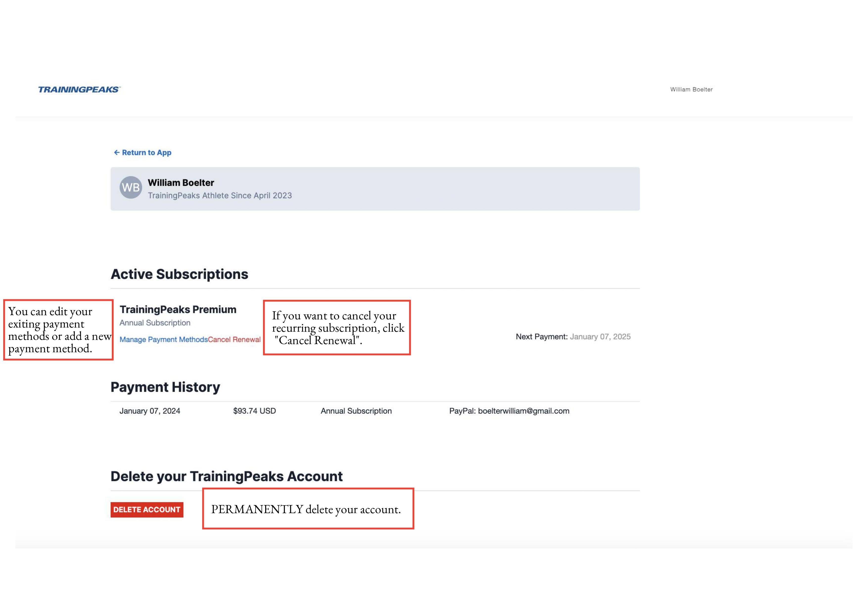Viewport: 868px width, 613px height.
Task: Click payment date January 07, 2024
Action: pyautogui.click(x=150, y=411)
